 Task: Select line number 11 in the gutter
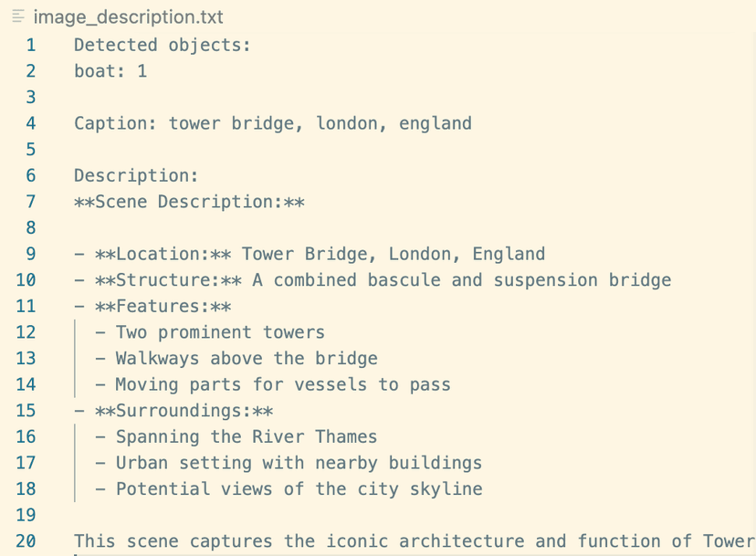[x=26, y=307]
